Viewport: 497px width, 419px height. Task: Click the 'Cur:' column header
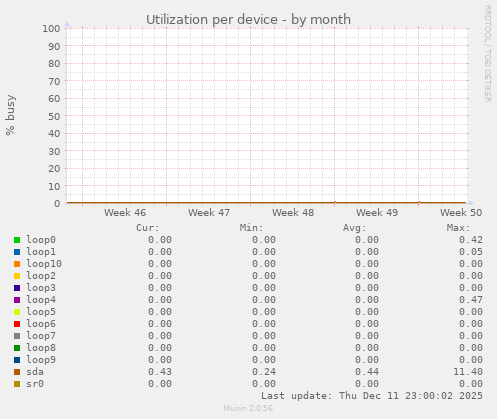(148, 228)
